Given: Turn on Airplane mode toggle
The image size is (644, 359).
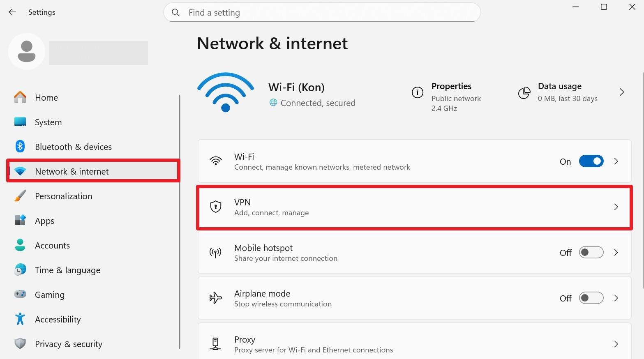Looking at the screenshot, I should pyautogui.click(x=591, y=298).
